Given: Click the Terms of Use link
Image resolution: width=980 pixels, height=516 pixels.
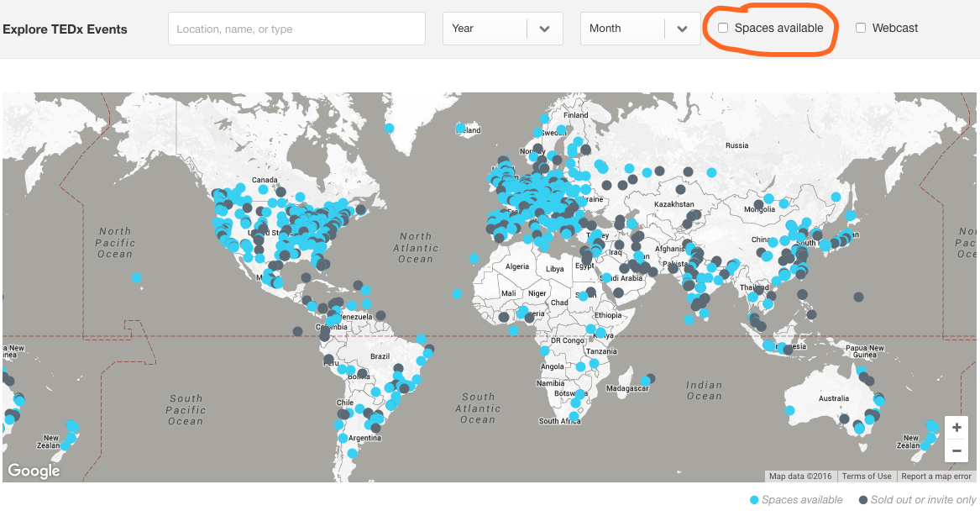Looking at the screenshot, I should tap(867, 476).
